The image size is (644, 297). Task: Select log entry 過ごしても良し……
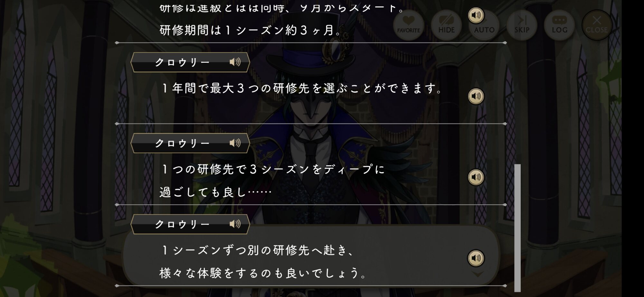215,192
